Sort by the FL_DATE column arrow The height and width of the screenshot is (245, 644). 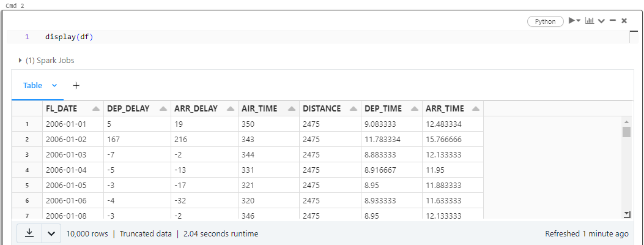[95, 109]
